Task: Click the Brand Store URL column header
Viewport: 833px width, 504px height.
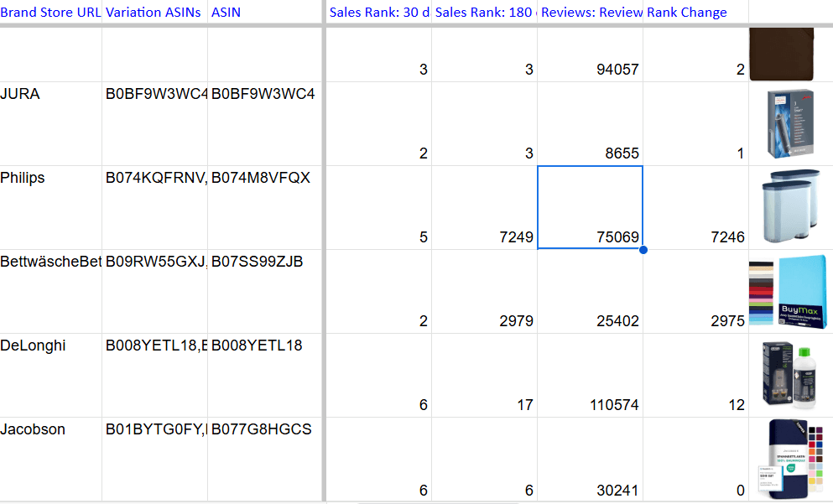Action: coord(50,13)
